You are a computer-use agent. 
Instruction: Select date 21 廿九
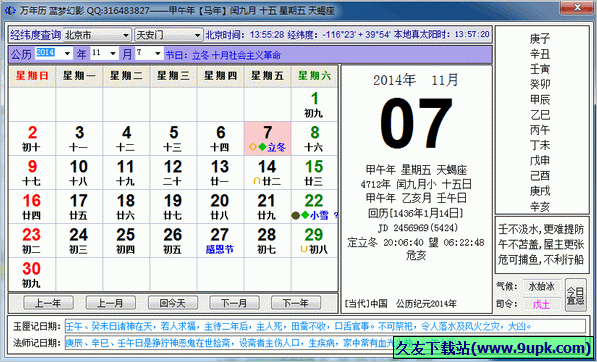267,207
